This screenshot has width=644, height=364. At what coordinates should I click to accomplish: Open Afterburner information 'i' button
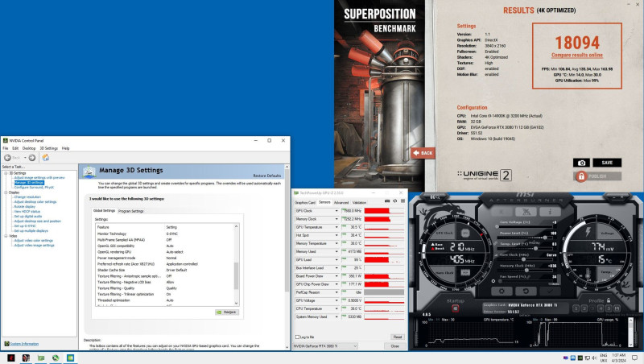point(550,212)
